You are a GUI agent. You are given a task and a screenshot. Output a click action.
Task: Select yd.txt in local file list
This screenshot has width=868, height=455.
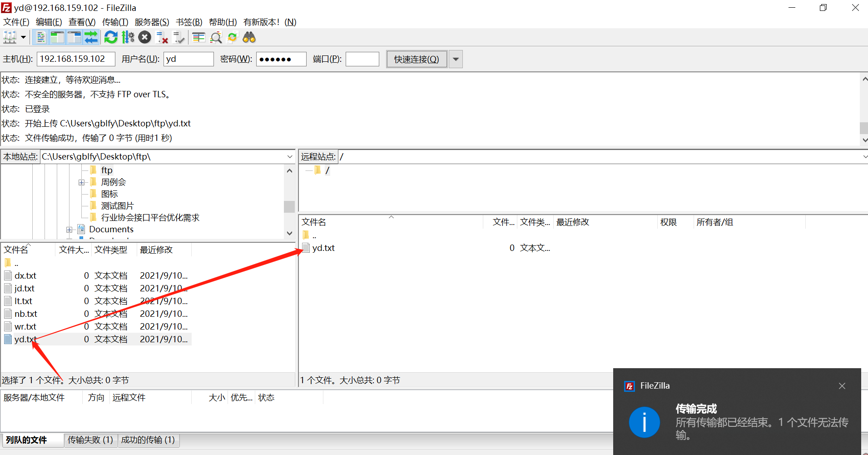tap(96, 339)
